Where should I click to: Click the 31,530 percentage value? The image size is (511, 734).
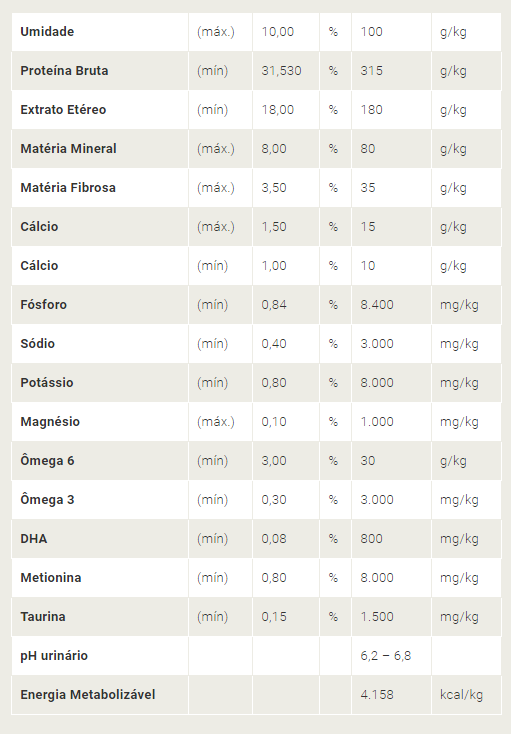[x=281, y=71]
